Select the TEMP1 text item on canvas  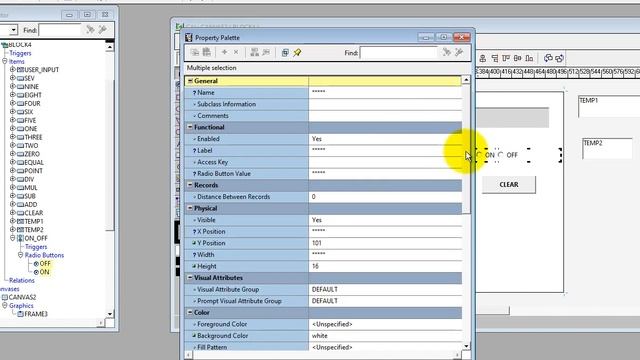[x=609, y=107]
